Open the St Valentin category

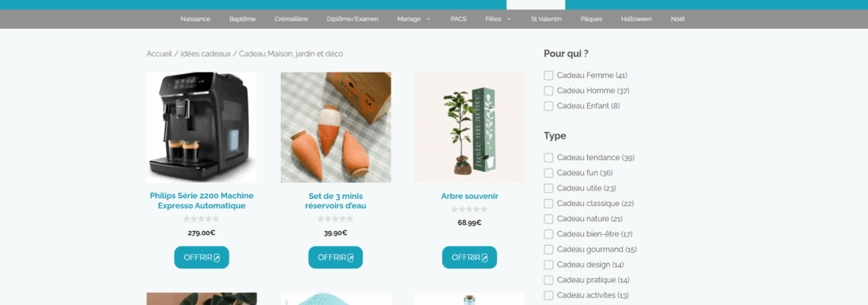tap(547, 19)
